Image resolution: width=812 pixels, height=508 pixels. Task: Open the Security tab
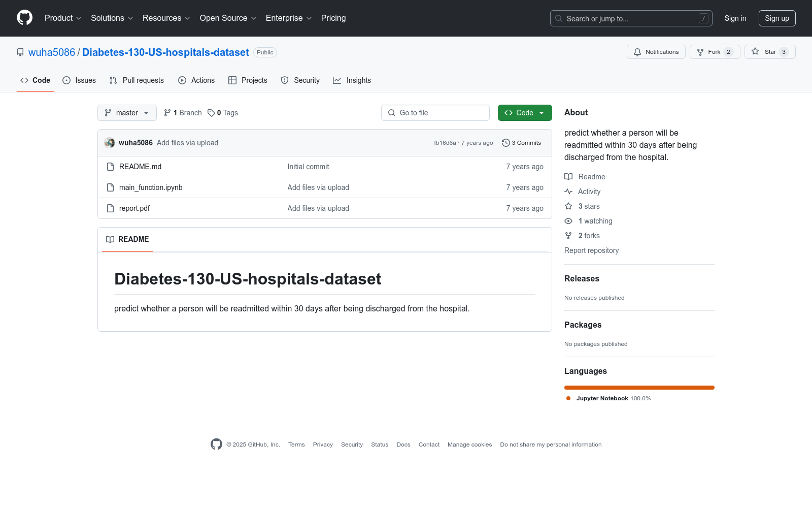click(x=300, y=80)
